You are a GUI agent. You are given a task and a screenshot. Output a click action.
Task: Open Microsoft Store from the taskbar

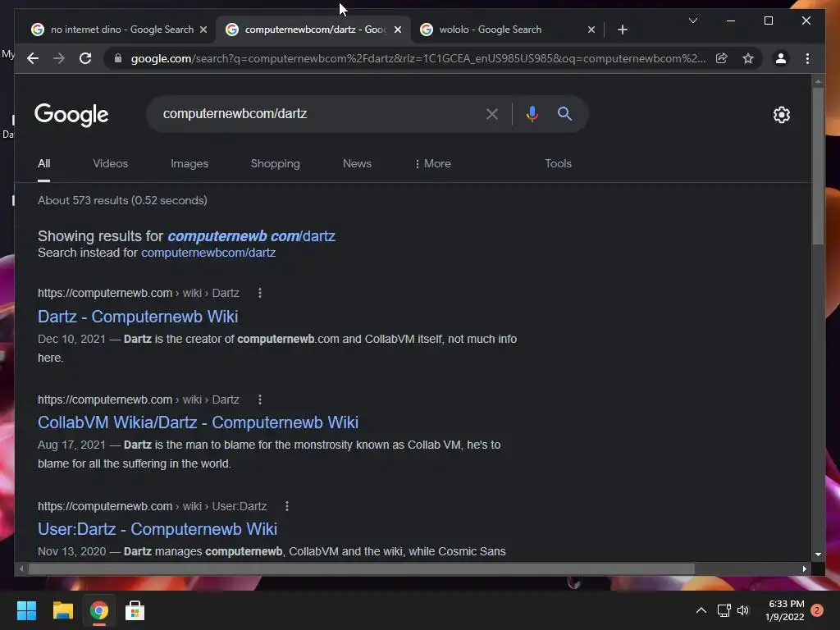click(x=135, y=610)
